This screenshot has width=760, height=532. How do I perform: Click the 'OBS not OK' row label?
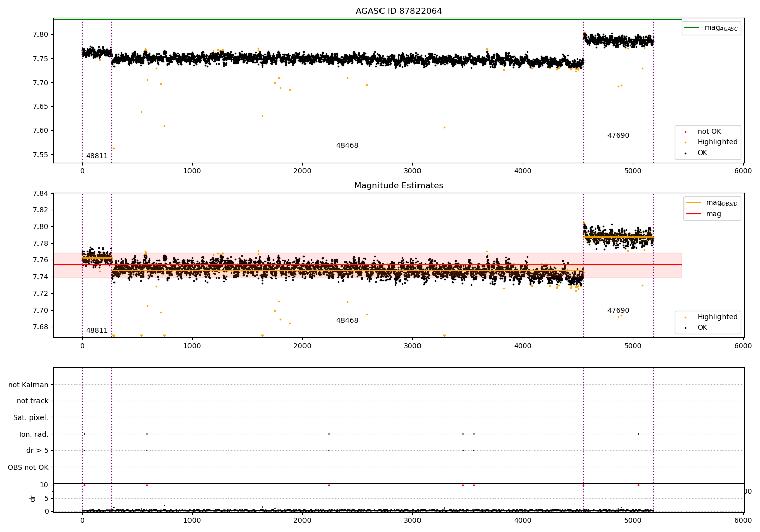(x=28, y=467)
